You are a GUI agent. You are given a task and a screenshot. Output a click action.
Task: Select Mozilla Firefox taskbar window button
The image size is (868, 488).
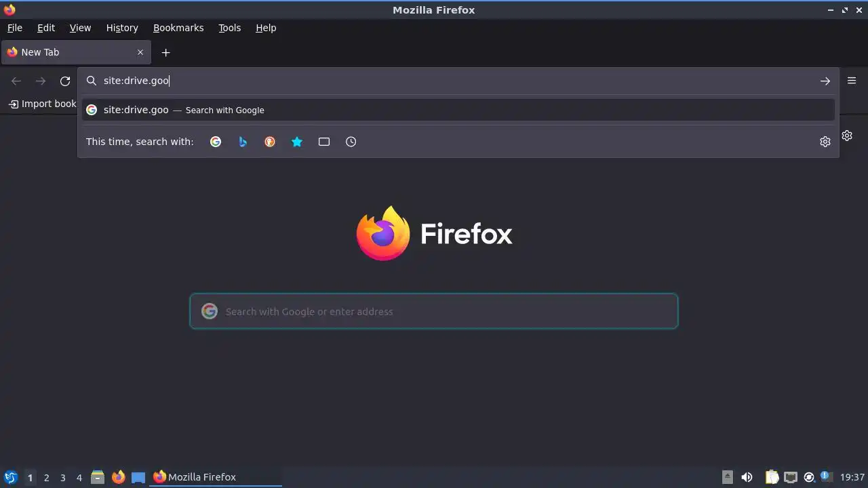click(x=216, y=477)
